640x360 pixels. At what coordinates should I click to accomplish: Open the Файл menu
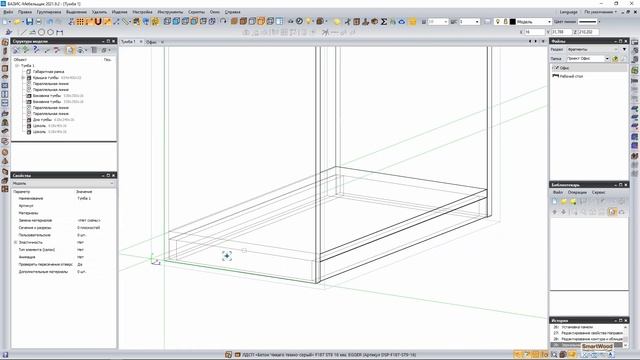(8, 12)
